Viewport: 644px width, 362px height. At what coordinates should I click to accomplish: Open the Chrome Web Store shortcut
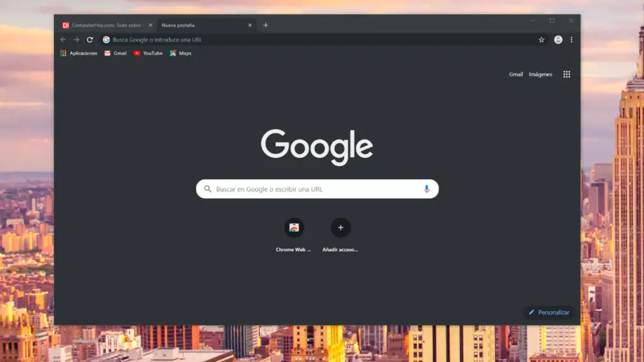(x=294, y=228)
